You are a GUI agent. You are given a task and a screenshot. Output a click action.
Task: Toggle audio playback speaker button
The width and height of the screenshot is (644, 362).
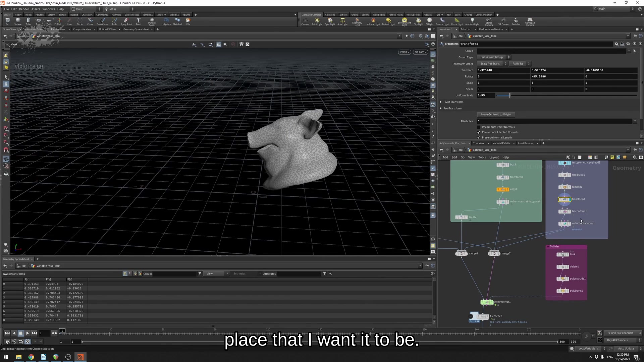tap(14, 342)
